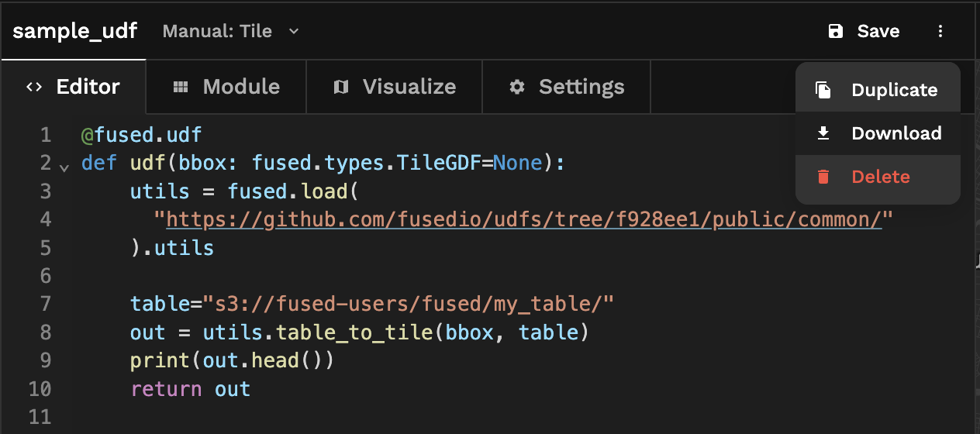Click line number 7 in the gutter

tap(44, 304)
